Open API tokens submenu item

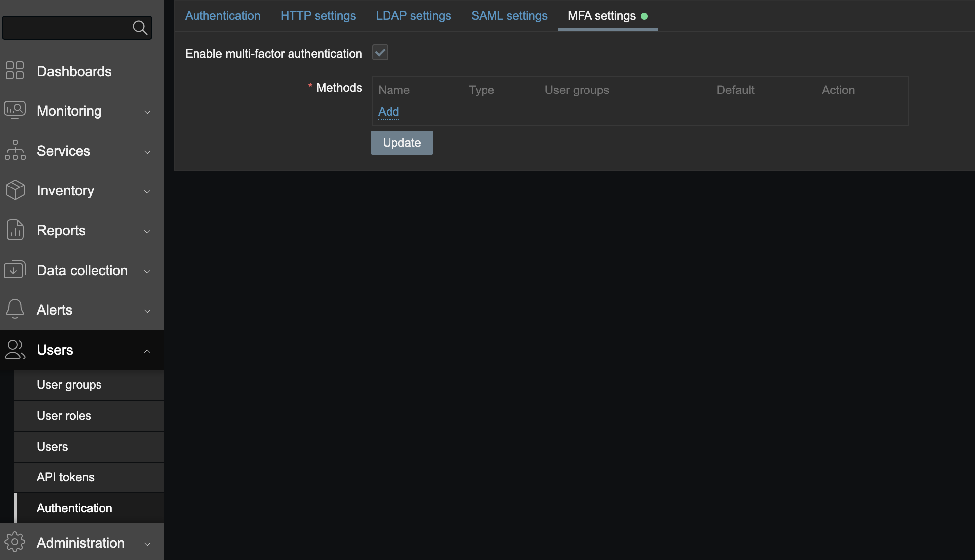pos(89,477)
